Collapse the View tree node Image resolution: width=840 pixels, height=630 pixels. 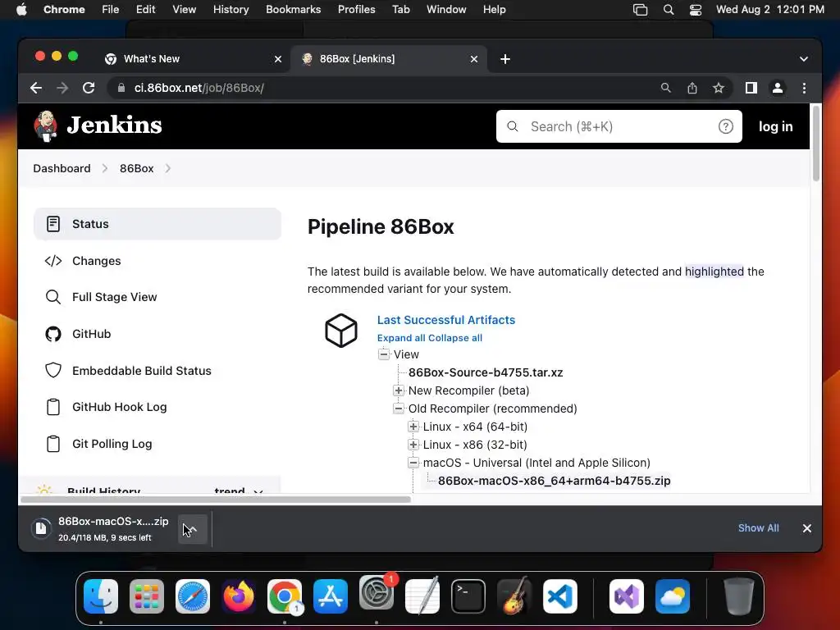[384, 354]
